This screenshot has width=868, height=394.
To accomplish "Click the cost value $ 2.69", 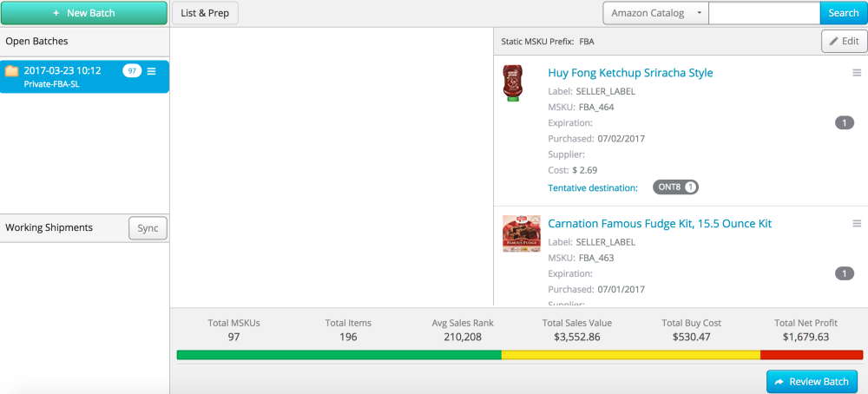I will 584,170.
